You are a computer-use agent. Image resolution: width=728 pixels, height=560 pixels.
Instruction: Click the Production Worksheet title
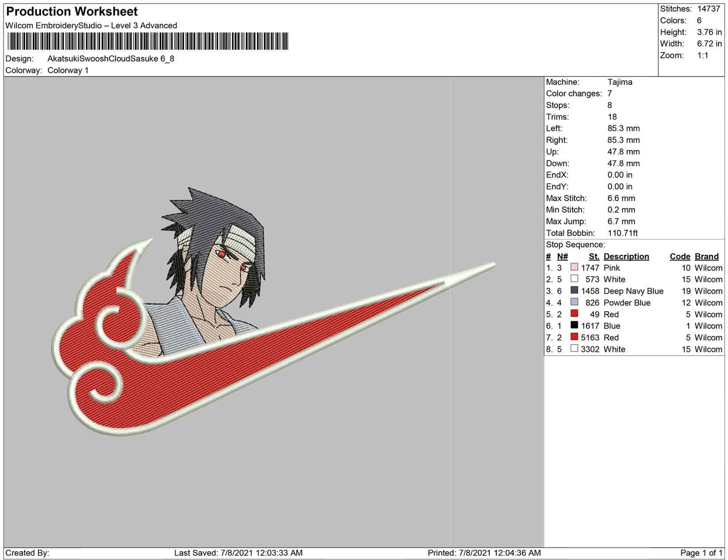72,12
